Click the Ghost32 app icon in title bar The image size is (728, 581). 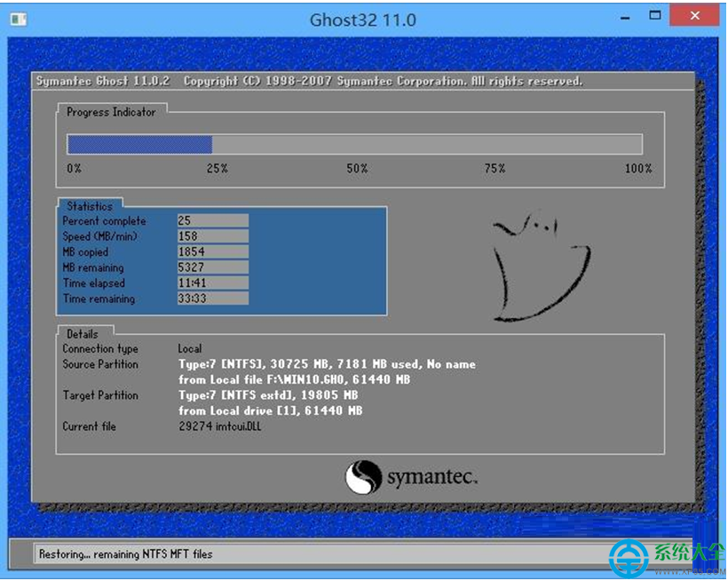coord(19,19)
